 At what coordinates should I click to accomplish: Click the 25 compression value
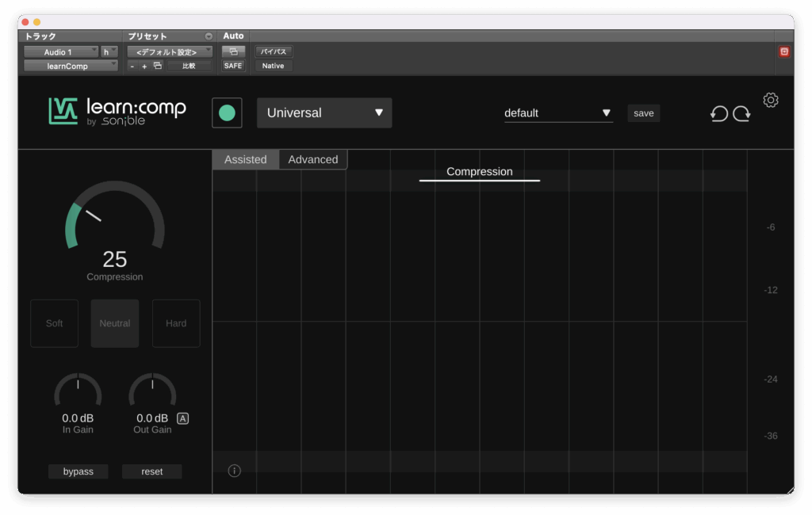(x=114, y=259)
